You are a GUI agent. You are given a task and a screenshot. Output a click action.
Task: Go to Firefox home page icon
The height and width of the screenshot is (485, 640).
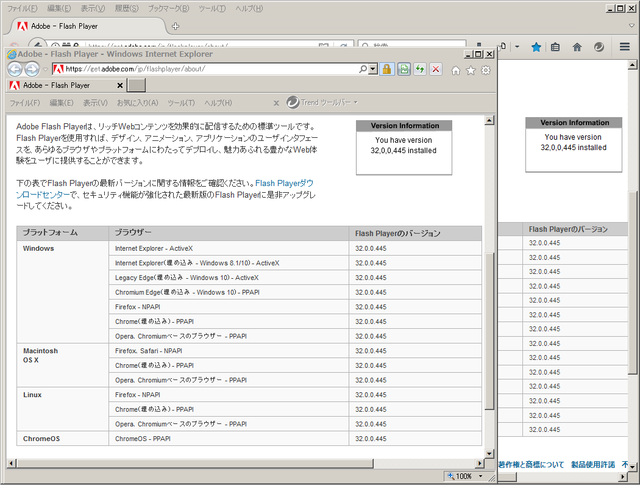(577, 47)
